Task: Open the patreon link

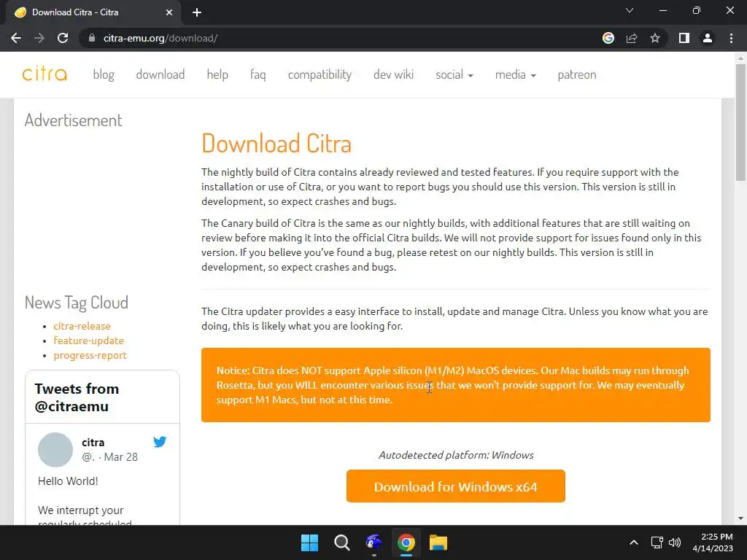Action: pyautogui.click(x=577, y=75)
